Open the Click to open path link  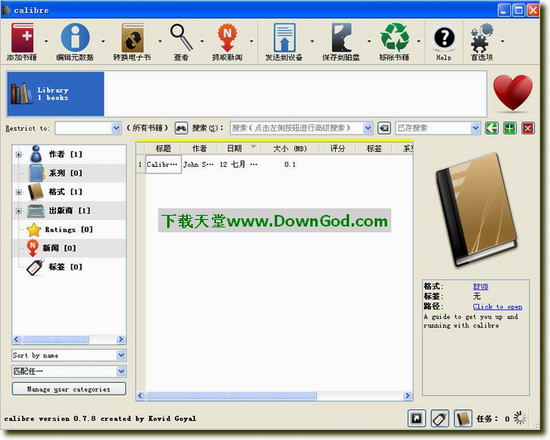497,307
